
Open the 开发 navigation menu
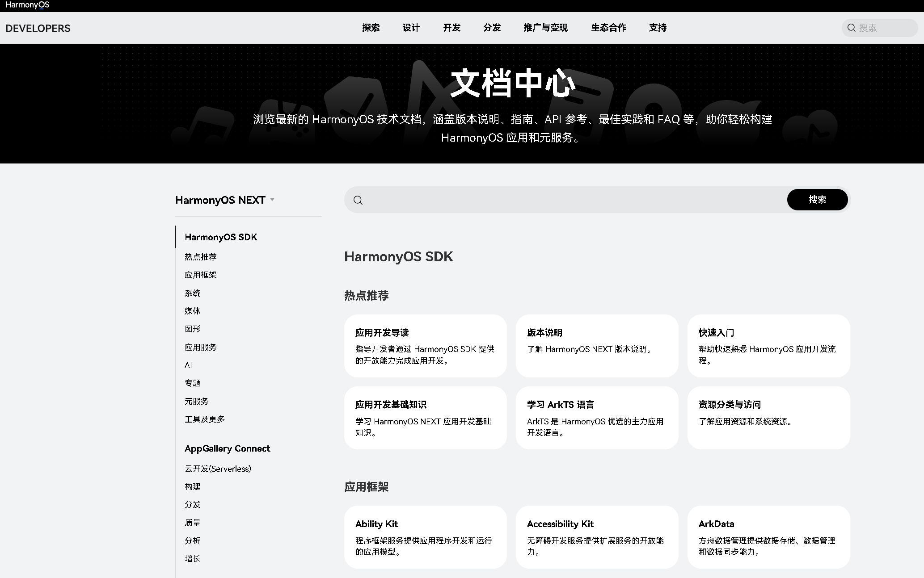[451, 28]
